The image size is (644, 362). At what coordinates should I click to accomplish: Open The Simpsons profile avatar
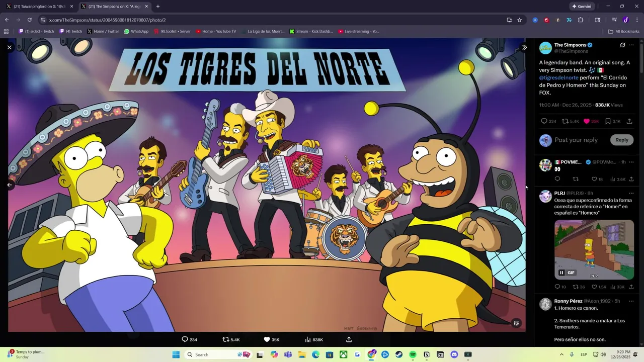click(545, 48)
